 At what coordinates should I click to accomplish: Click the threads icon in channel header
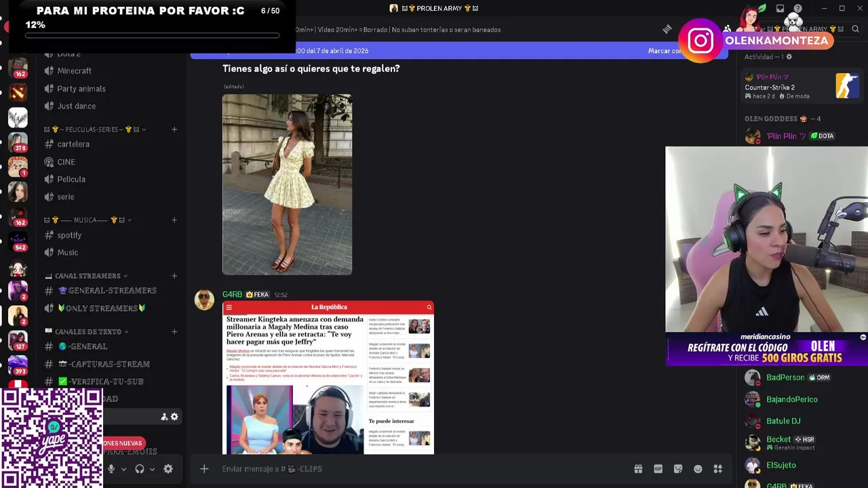[x=667, y=29]
